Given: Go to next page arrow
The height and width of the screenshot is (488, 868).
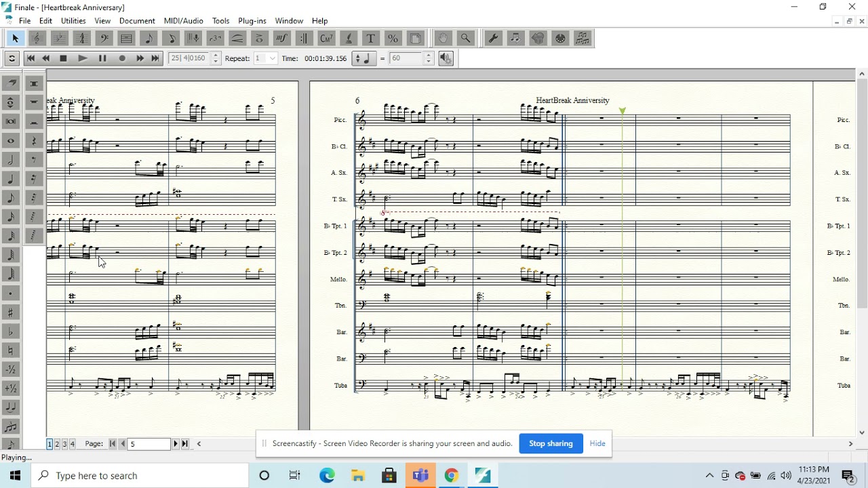Looking at the screenshot, I should (176, 444).
